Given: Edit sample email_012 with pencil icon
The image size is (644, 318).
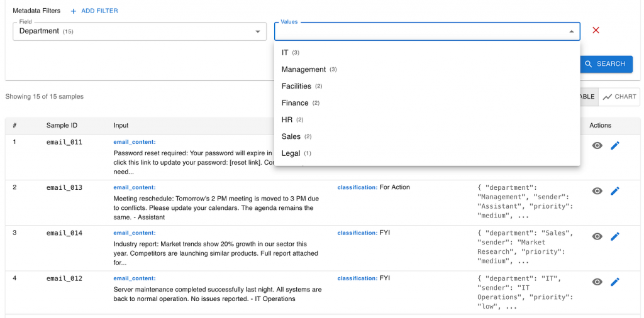Looking at the screenshot, I should (615, 282).
